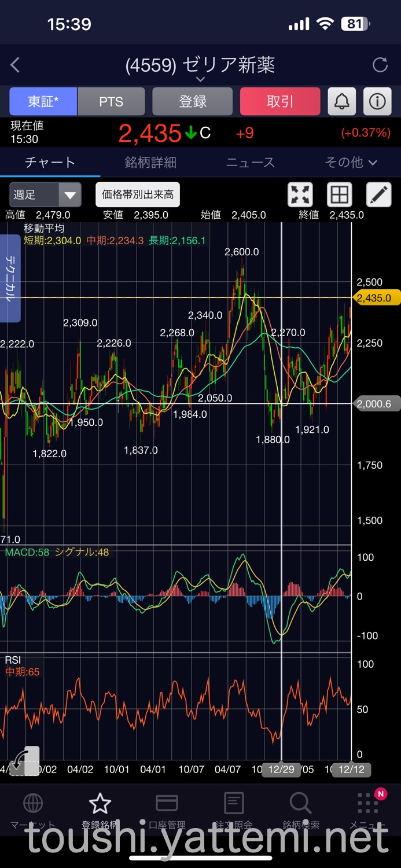Open price alert bell settings
The image size is (401, 868).
[342, 102]
